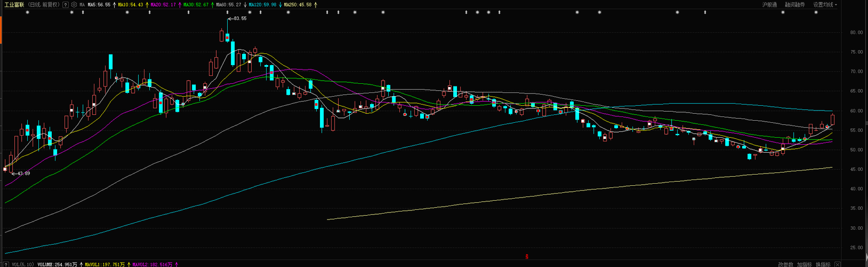Select the MA5:56.55 readout
Screen dimensions: 868x267
point(99,4)
